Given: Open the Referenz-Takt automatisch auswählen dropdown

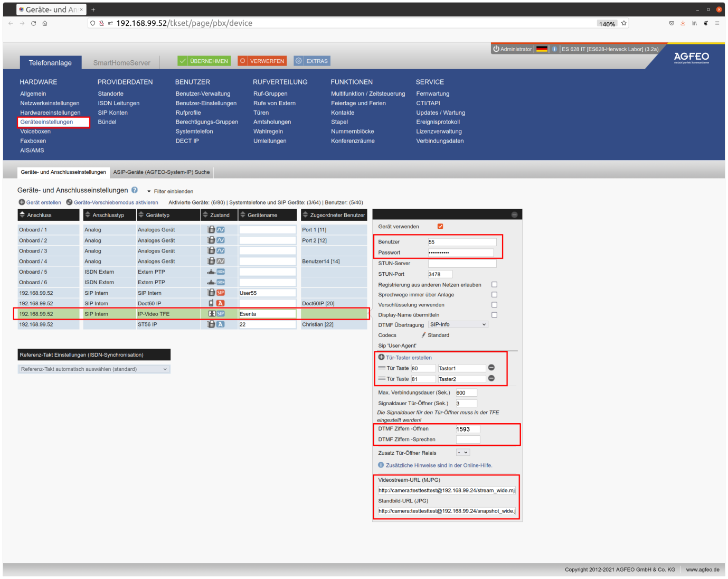Looking at the screenshot, I should (x=94, y=369).
